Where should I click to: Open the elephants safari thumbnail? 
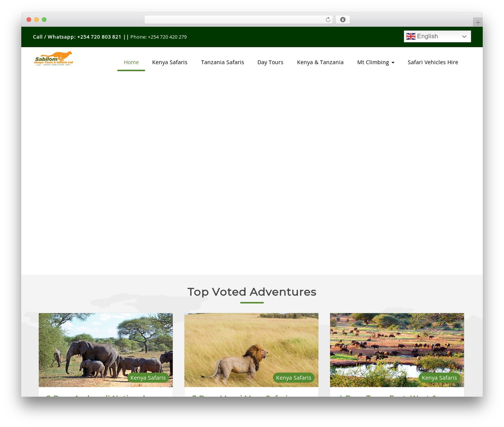click(x=106, y=350)
